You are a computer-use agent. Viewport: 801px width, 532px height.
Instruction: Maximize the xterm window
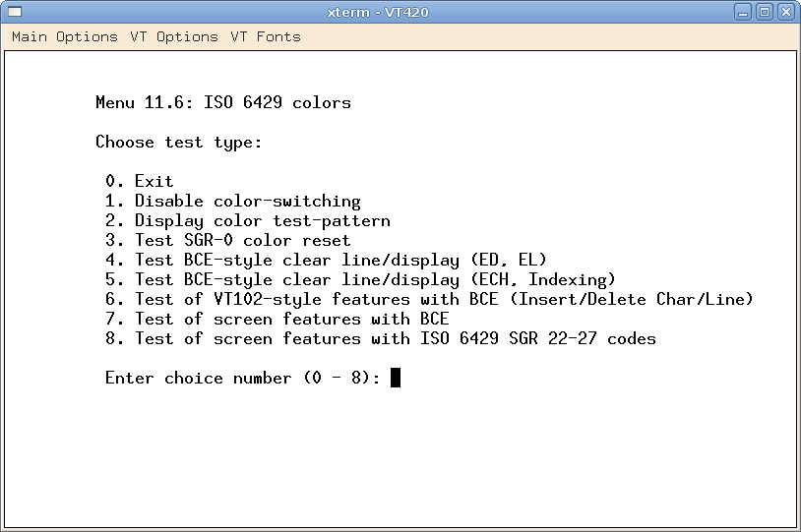click(x=766, y=12)
